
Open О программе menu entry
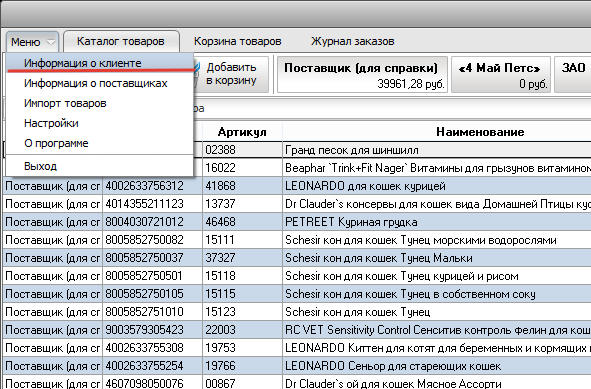100,143
